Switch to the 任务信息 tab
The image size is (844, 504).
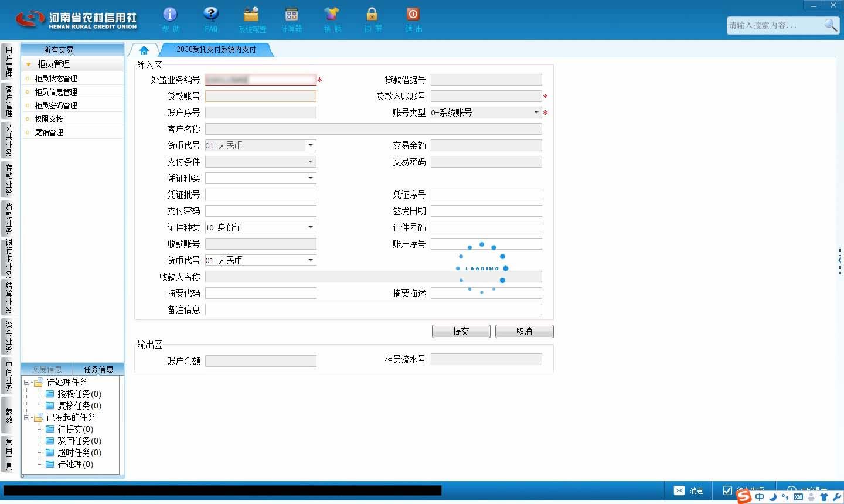coord(98,369)
